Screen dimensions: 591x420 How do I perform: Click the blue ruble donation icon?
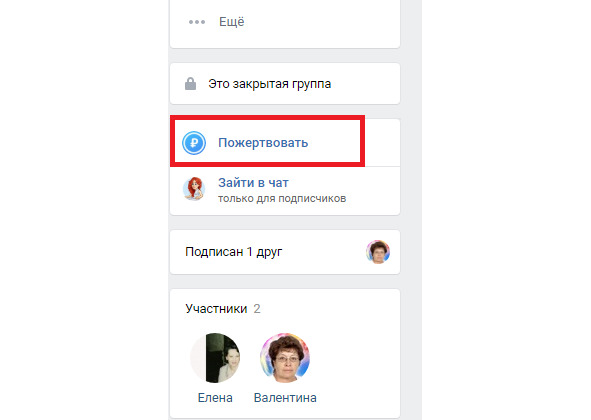pos(194,143)
